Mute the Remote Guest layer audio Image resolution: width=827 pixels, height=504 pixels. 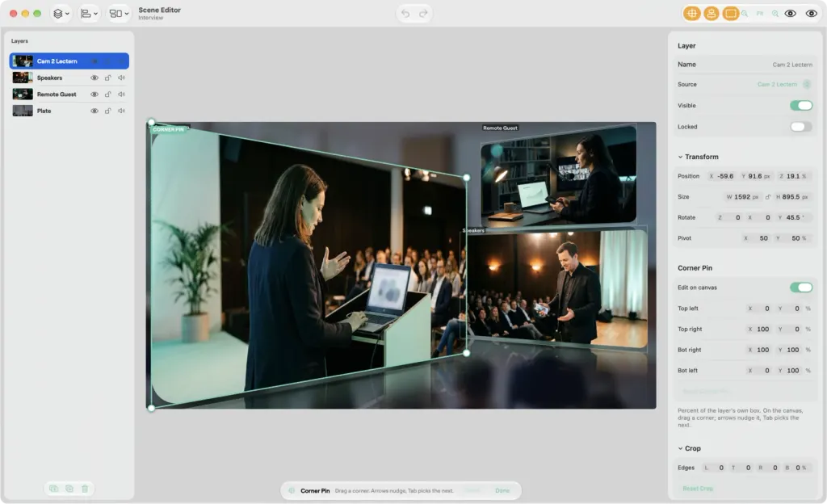click(121, 94)
